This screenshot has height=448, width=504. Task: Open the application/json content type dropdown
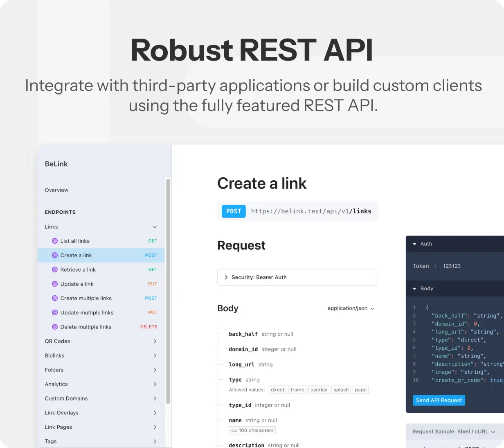(351, 308)
